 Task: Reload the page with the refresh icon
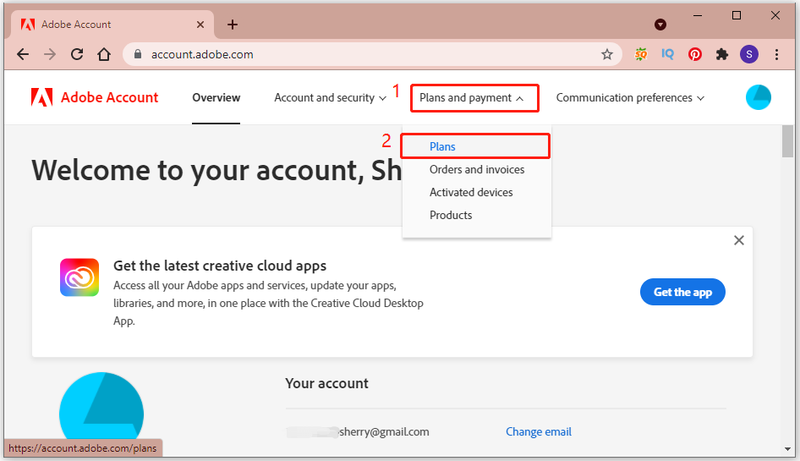tap(77, 54)
